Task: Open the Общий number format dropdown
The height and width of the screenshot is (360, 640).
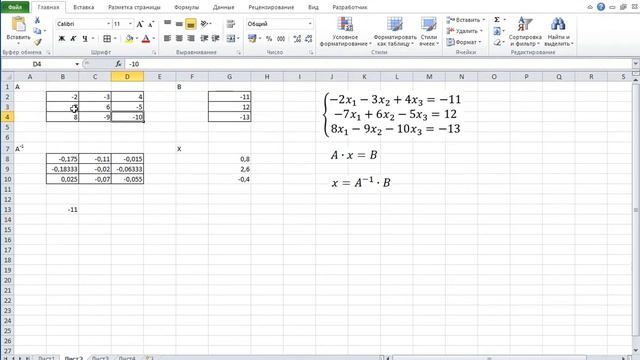Action: (310, 24)
